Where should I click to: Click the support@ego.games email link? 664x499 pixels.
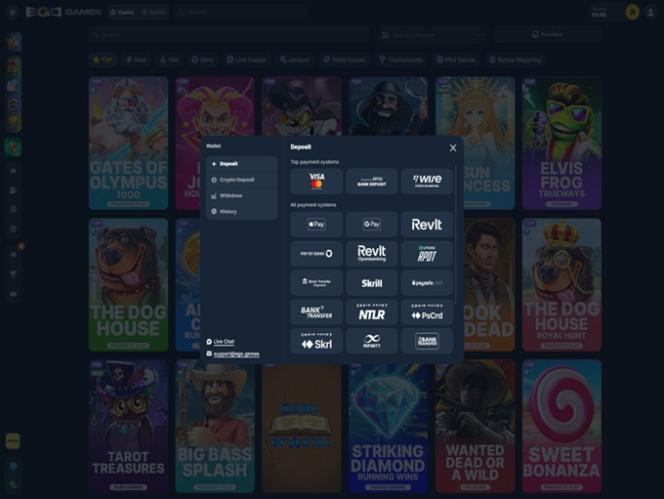tap(235, 353)
